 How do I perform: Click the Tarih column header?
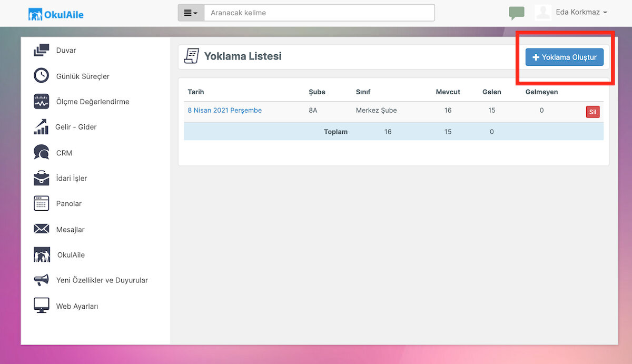(x=196, y=92)
